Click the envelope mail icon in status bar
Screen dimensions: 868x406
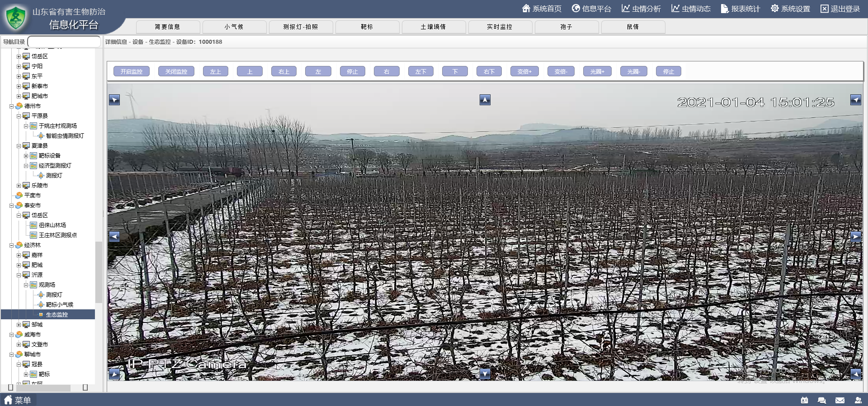(840, 400)
